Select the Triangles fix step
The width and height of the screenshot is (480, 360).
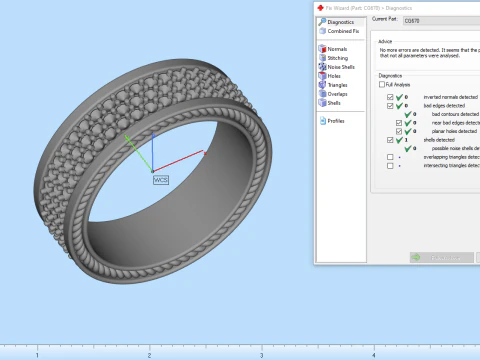coord(333,85)
